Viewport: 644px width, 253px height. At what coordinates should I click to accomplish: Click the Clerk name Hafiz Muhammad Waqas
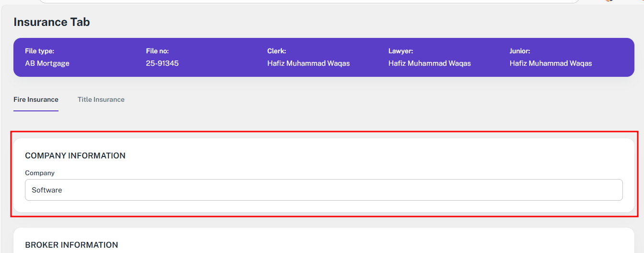pos(308,63)
